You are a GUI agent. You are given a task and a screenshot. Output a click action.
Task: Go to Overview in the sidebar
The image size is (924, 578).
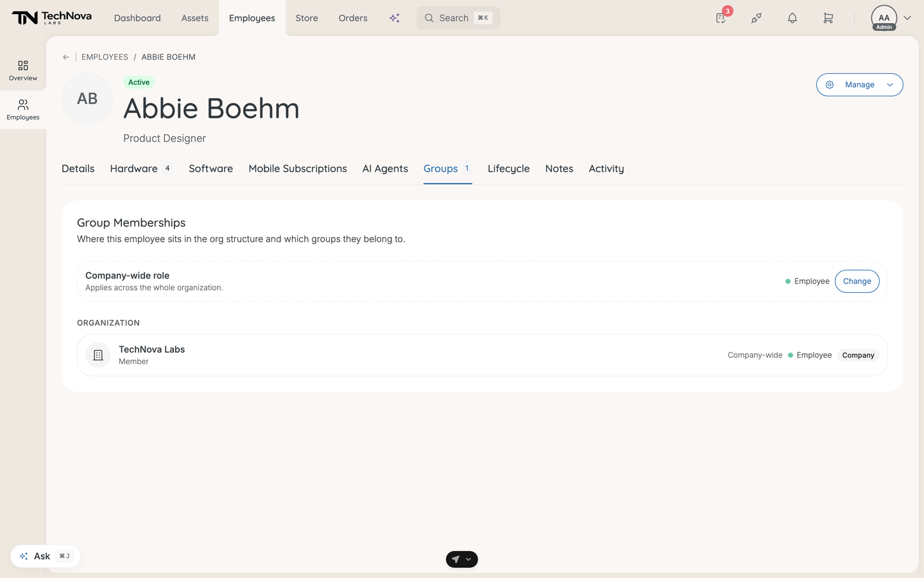(x=23, y=71)
